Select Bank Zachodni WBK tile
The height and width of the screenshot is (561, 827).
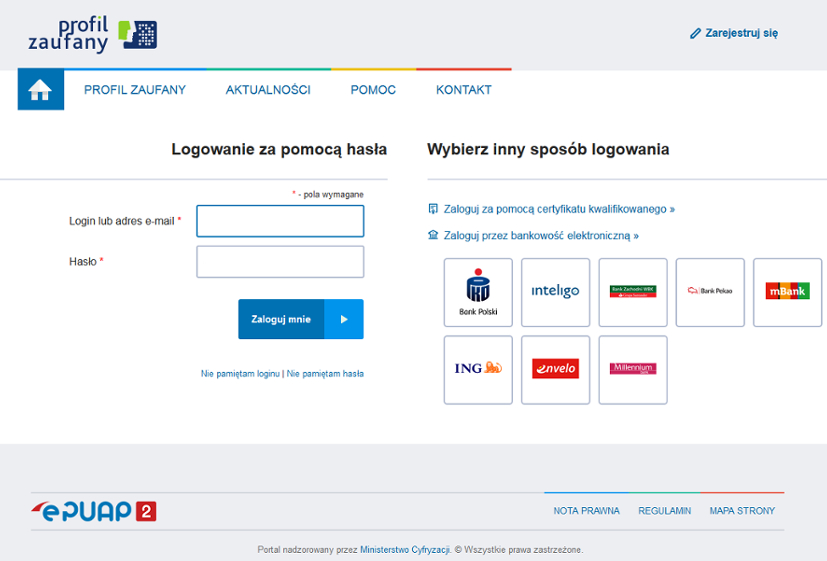coord(633,293)
